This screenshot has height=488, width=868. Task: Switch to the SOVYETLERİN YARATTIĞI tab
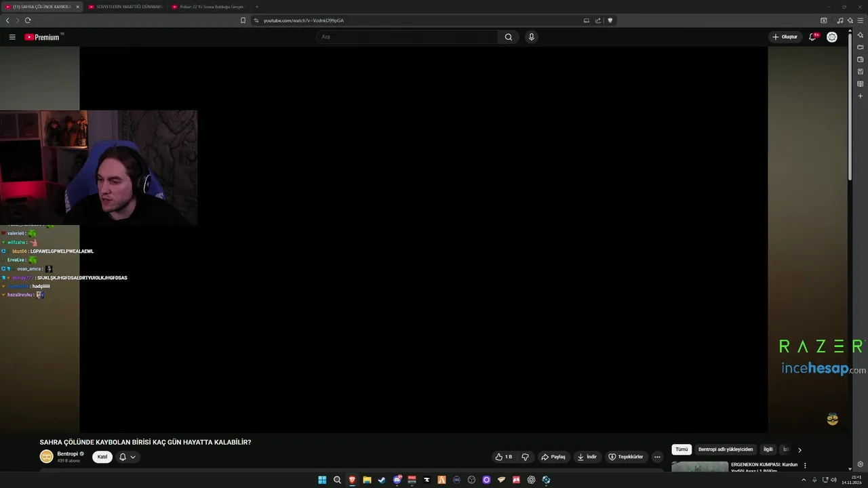click(125, 7)
